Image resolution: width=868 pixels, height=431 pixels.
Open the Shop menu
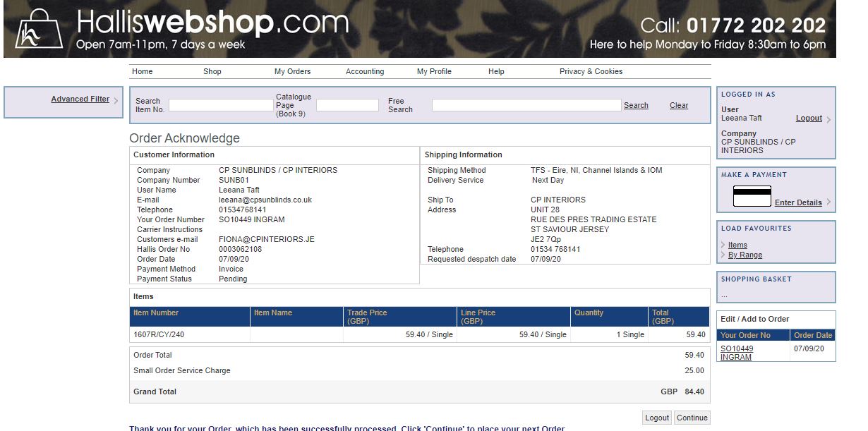click(212, 71)
